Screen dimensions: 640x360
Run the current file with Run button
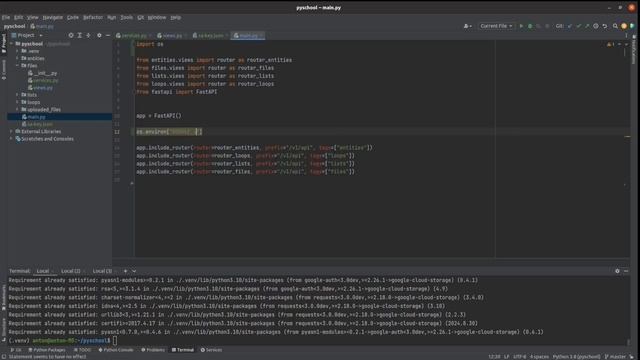(x=521, y=26)
